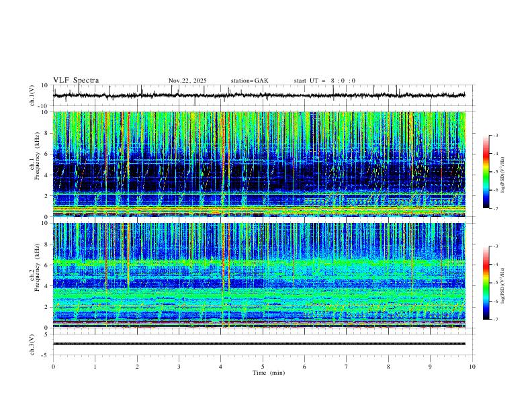Click the log(PSD) label beside ch.1 colorbar
Viewport: 532px width, 411px height.
click(502, 175)
